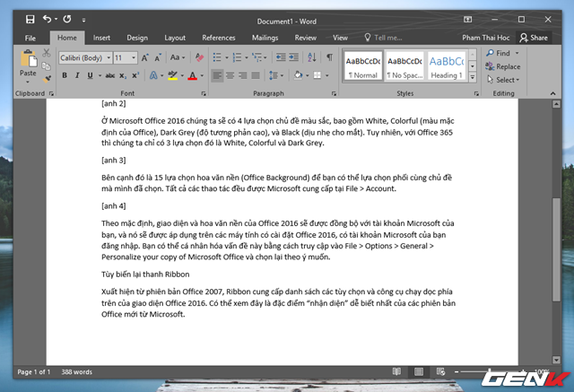Increase paragraph indent

coord(293,57)
